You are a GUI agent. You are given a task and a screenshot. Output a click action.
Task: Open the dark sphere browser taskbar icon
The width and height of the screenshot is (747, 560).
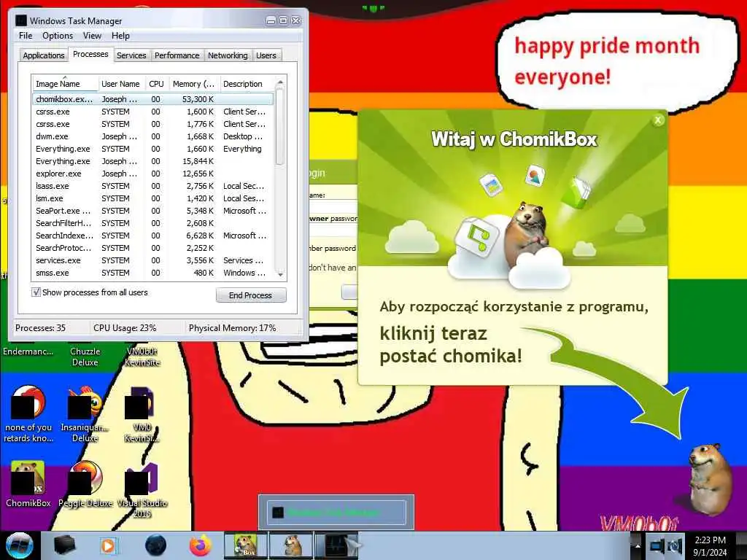(155, 545)
